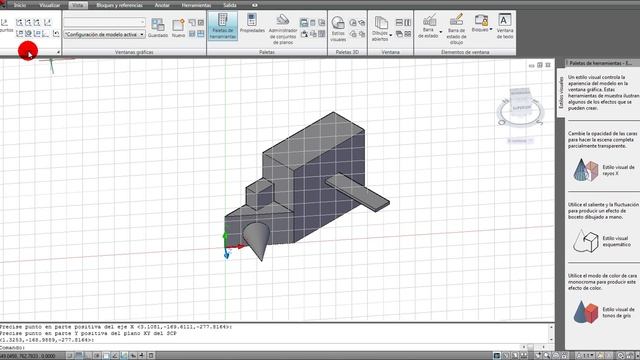
Task: Expand the SCP panel launcher arrow
Action: (58, 52)
